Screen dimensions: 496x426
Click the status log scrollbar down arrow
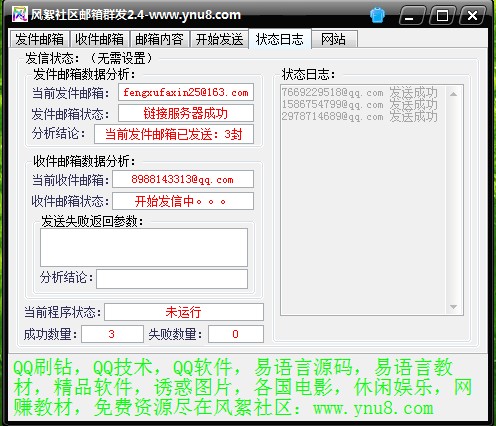(453, 307)
